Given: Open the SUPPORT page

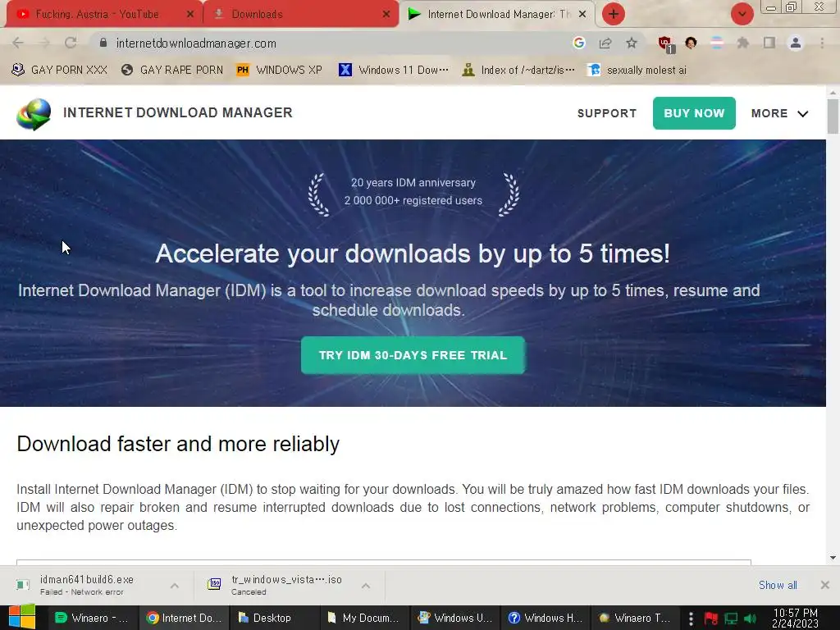Looking at the screenshot, I should pos(607,113).
